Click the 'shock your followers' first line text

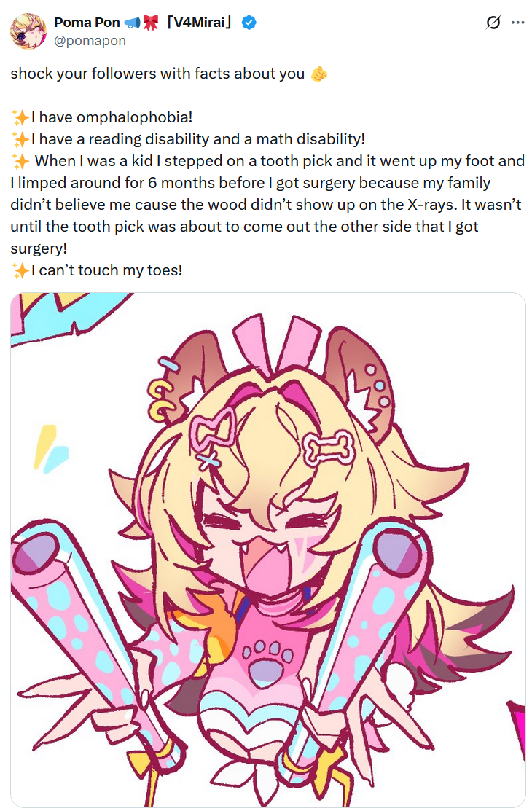coord(157,74)
